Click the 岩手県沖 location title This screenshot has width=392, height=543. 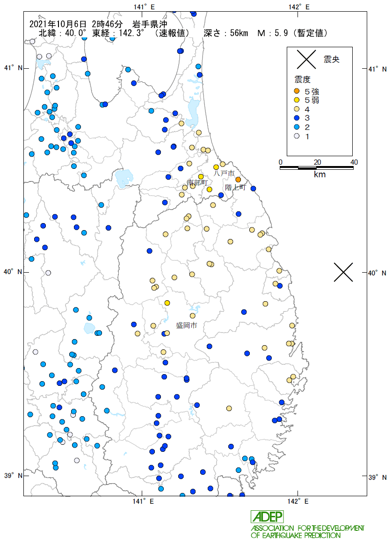click(x=150, y=24)
